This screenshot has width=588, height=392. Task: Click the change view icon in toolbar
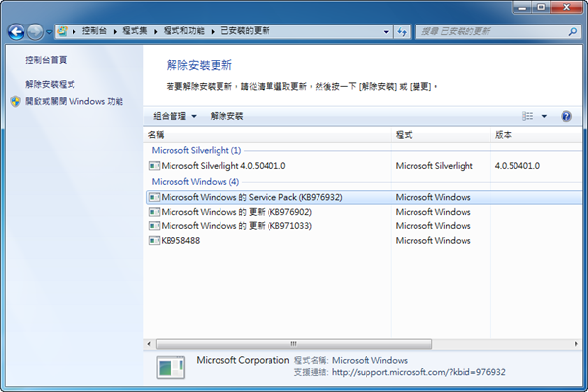528,116
